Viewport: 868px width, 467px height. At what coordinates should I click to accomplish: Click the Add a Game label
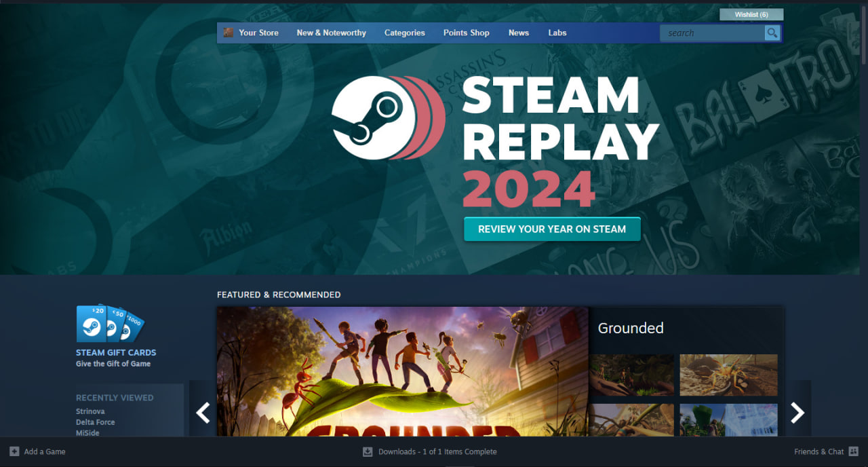(x=45, y=451)
